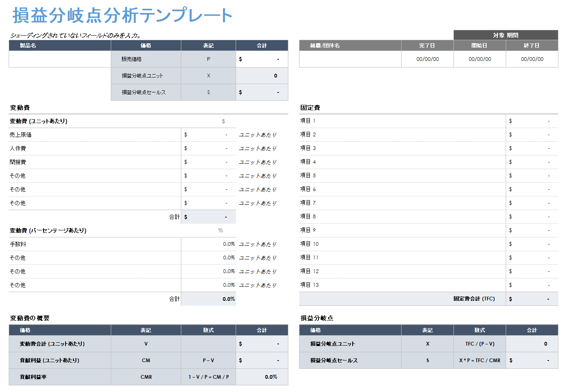Click the V notation cell
Viewport: 570px width, 392px height.
tap(146, 344)
